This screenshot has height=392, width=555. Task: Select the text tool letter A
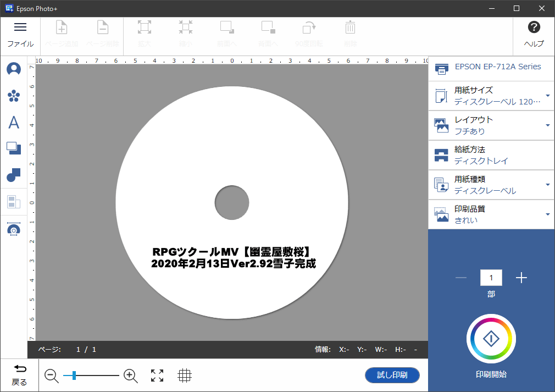(x=14, y=122)
